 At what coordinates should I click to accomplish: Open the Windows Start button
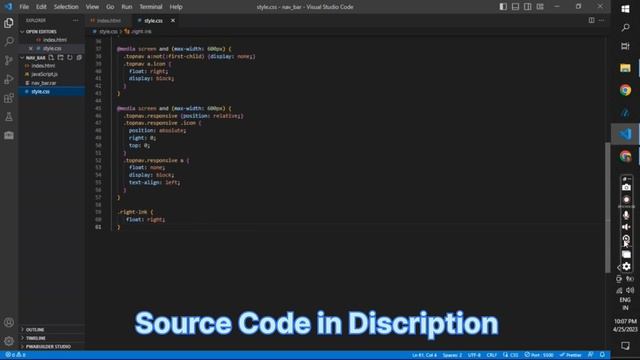pos(625,9)
